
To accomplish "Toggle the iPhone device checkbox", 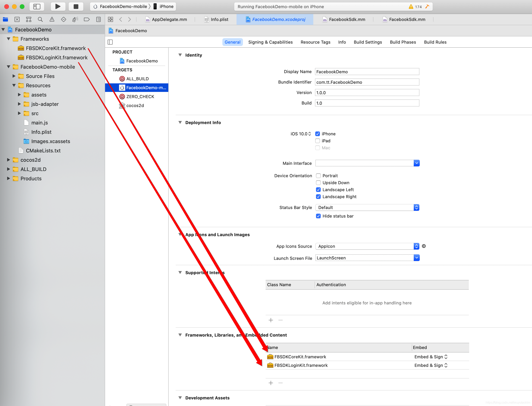I will pyautogui.click(x=317, y=134).
